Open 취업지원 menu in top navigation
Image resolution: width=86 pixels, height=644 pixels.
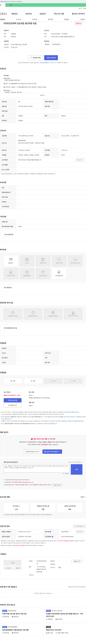tap(29, 14)
